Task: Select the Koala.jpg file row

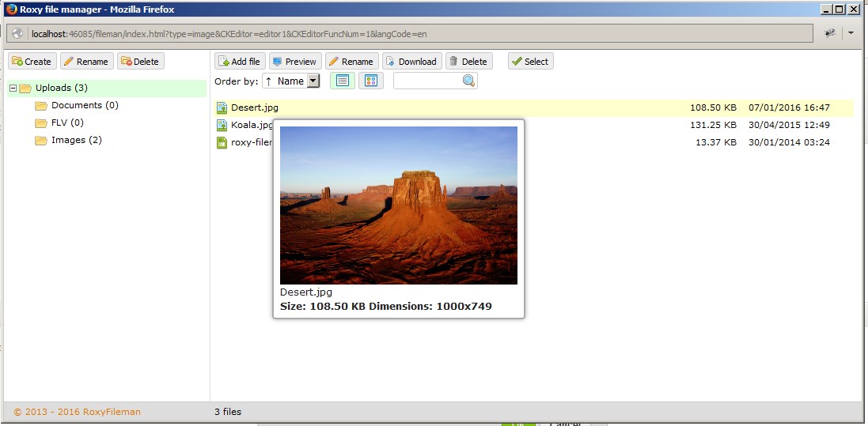Action: (x=534, y=125)
